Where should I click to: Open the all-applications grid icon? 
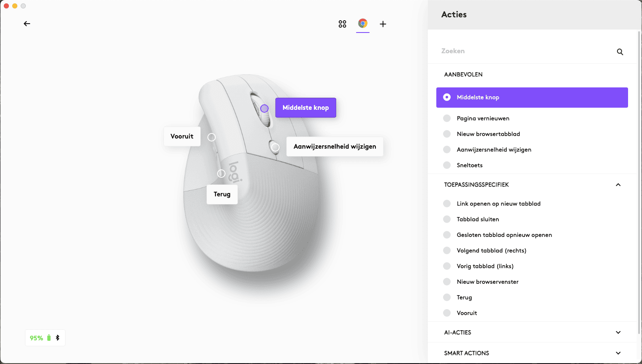pyautogui.click(x=342, y=24)
